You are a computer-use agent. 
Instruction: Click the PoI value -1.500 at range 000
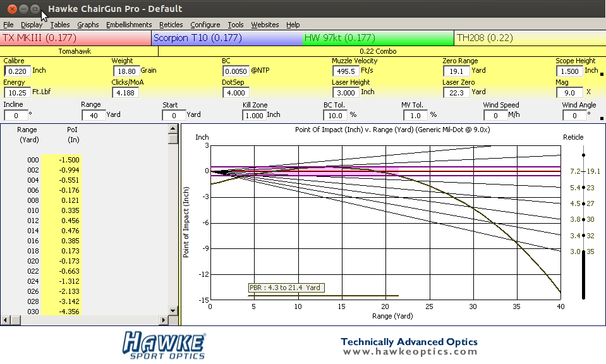coord(69,160)
